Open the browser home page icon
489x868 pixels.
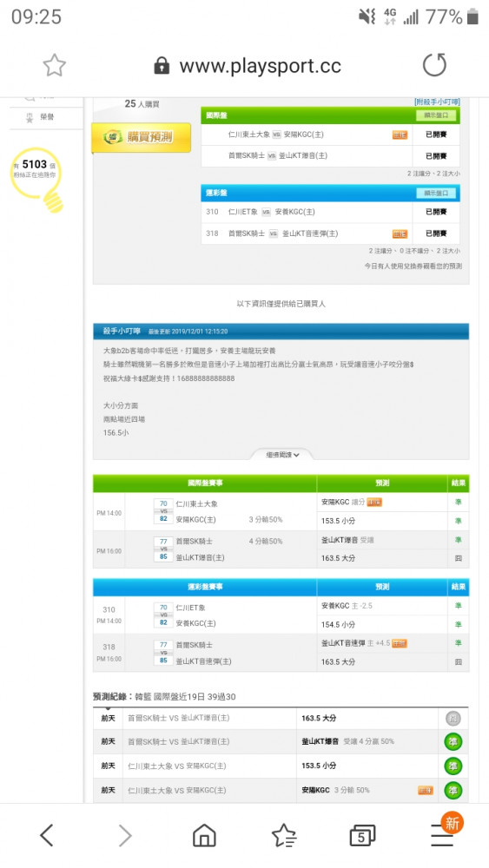click(204, 835)
